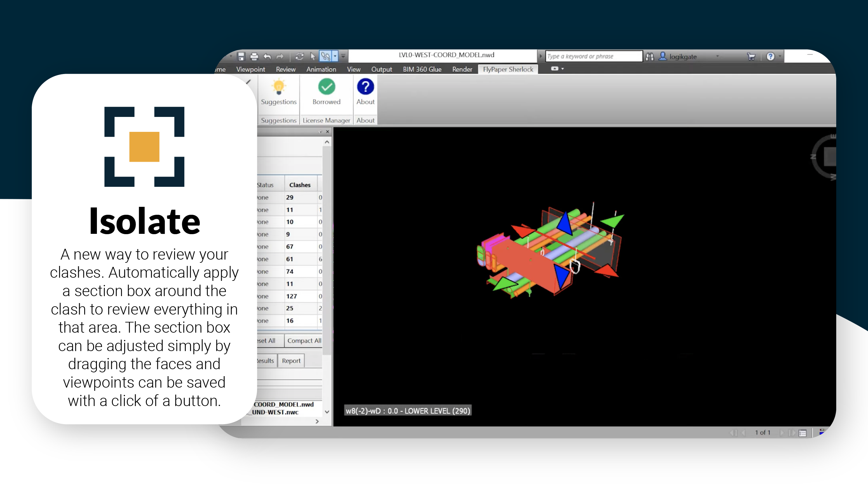Click the Compact All button

[304, 340]
